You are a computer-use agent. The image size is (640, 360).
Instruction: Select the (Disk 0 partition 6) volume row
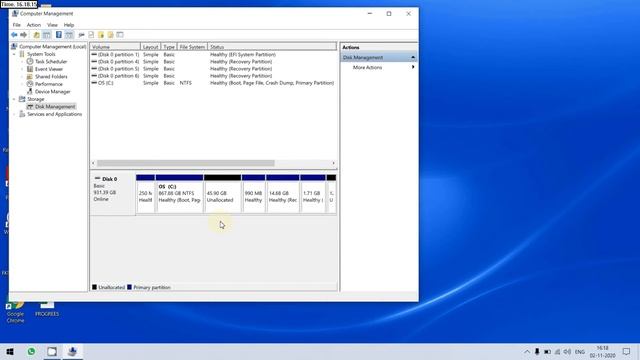[x=213, y=76]
